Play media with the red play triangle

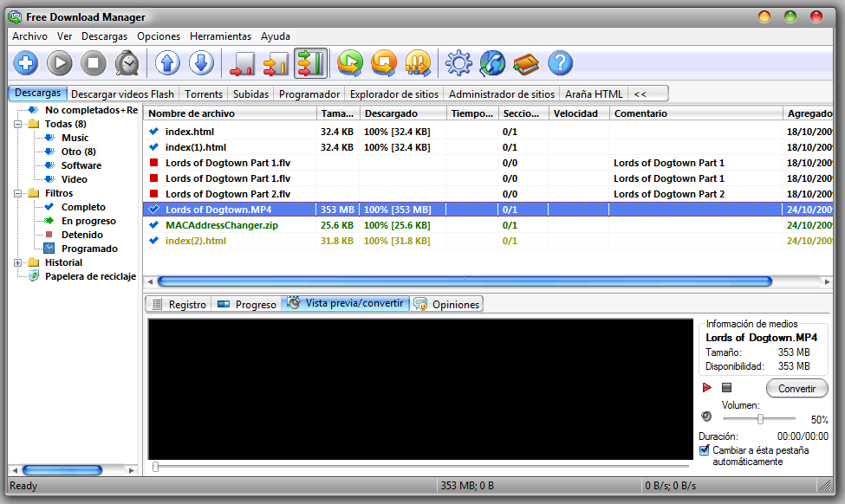pos(707,388)
